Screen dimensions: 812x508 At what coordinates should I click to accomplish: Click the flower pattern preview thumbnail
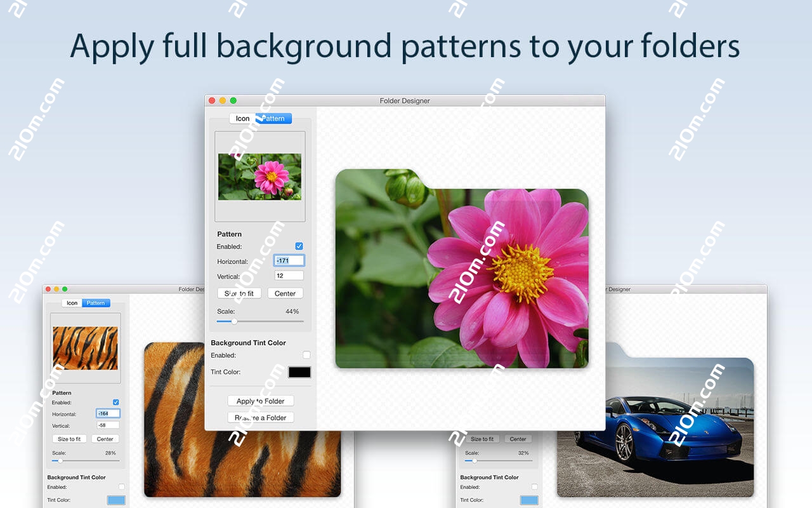coord(260,176)
